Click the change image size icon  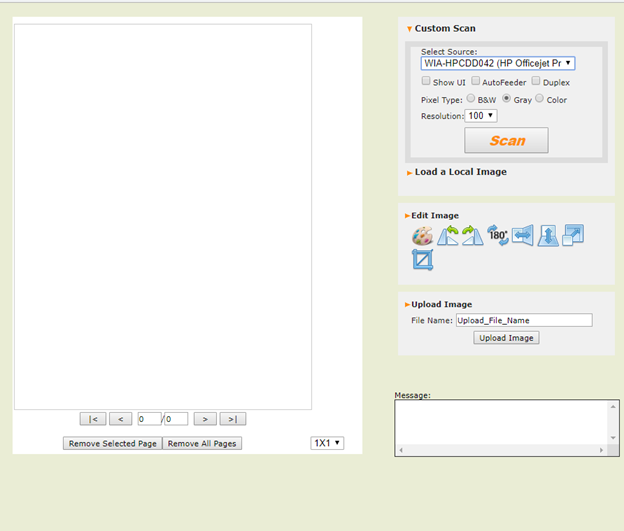tap(573, 236)
